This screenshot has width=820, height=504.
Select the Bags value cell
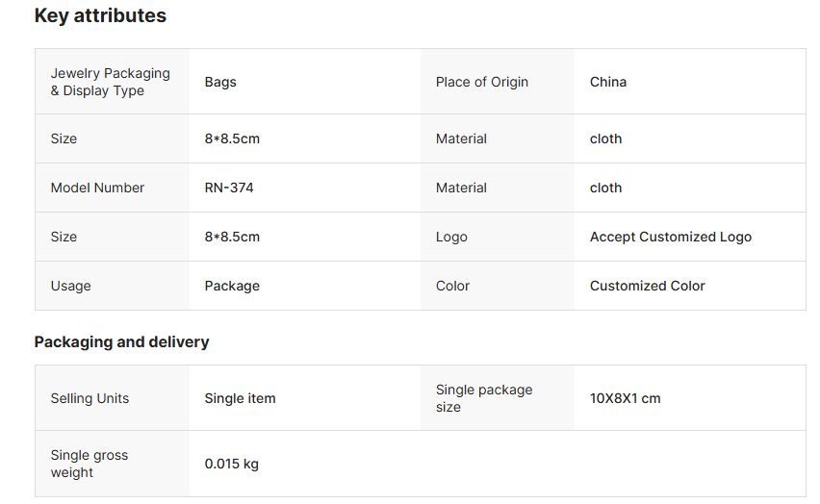click(x=220, y=83)
